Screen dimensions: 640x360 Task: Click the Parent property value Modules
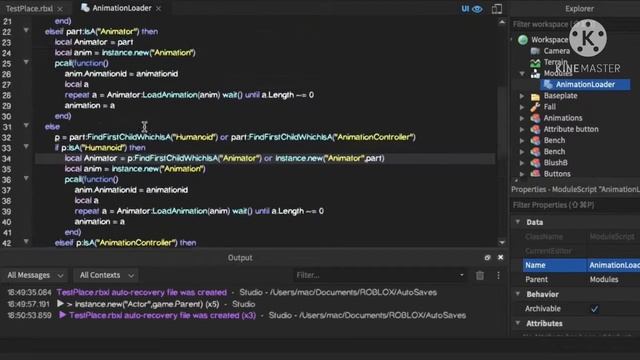[604, 280]
